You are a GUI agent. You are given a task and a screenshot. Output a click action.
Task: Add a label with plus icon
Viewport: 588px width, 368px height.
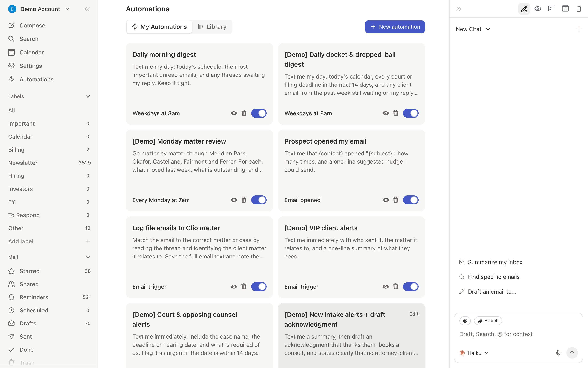[x=88, y=241]
